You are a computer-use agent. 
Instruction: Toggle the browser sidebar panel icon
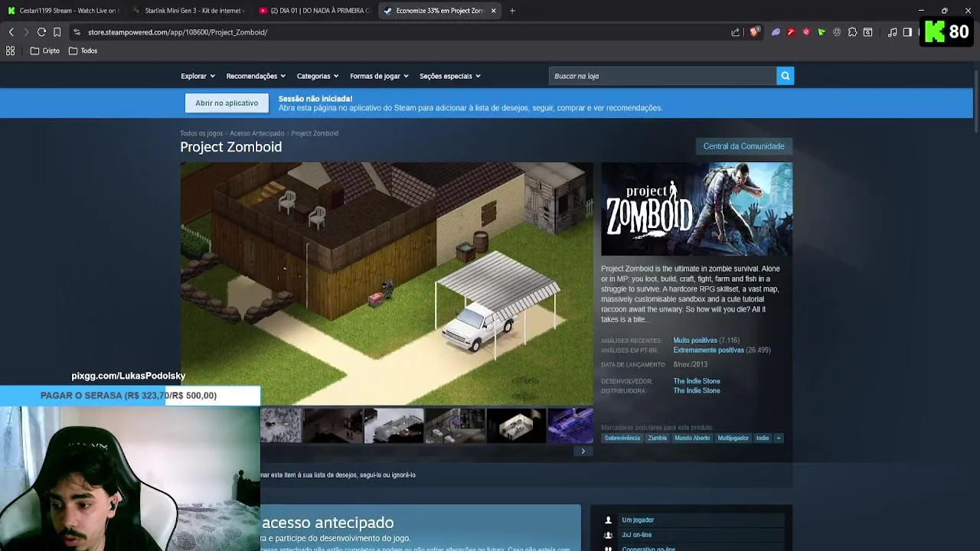(907, 32)
